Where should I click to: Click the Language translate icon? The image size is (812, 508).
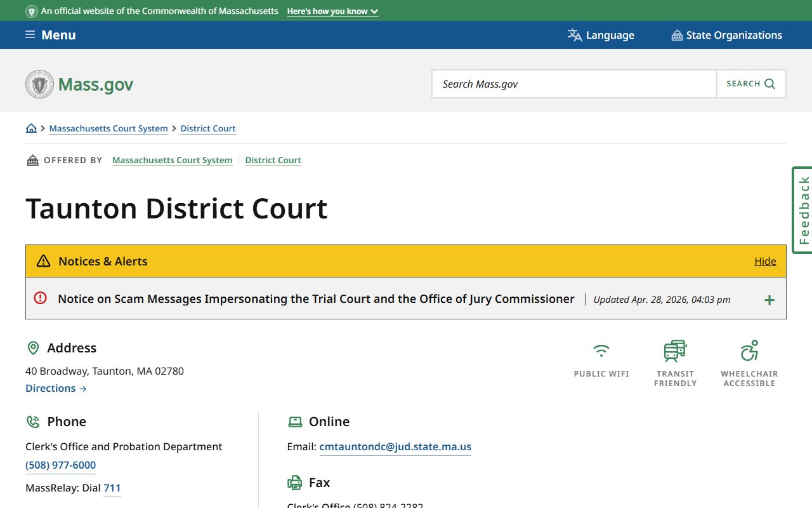point(575,35)
